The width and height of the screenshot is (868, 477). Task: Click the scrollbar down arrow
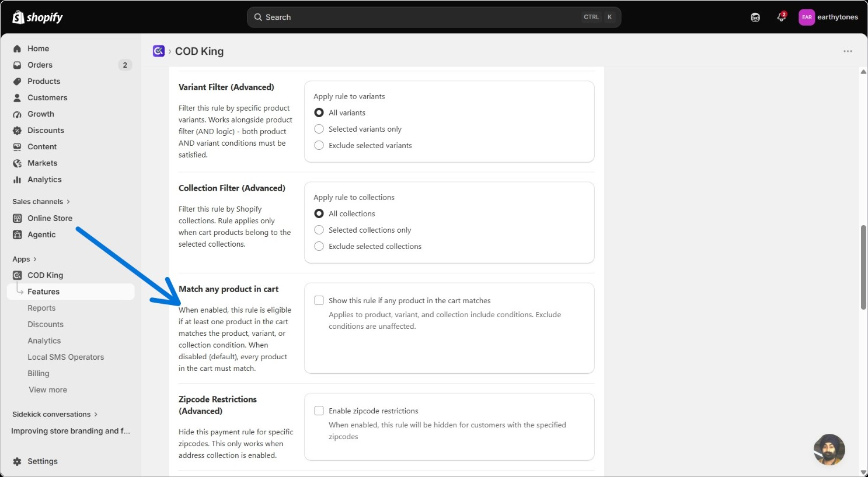coord(863,472)
